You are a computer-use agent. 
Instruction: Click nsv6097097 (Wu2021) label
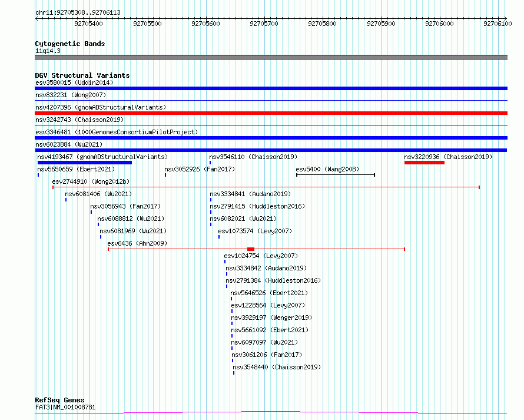(265, 342)
